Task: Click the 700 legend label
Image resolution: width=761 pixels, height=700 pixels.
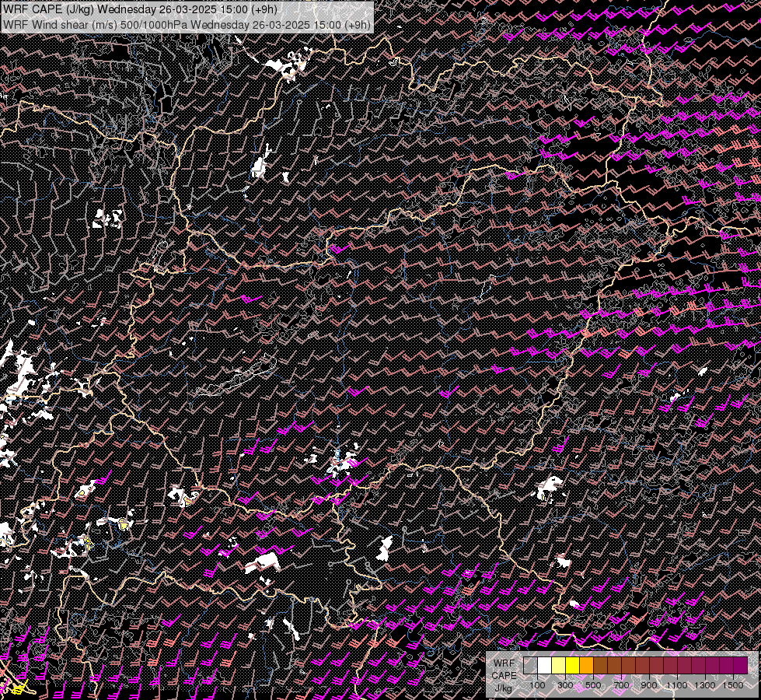Action: click(x=621, y=685)
